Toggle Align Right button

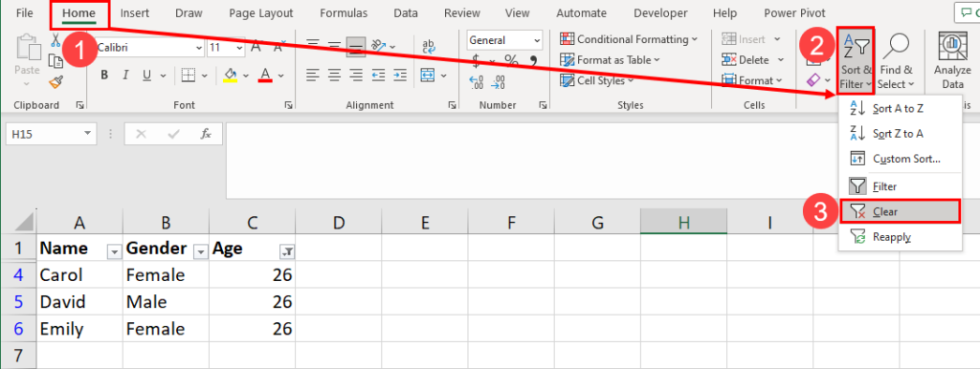(x=356, y=76)
